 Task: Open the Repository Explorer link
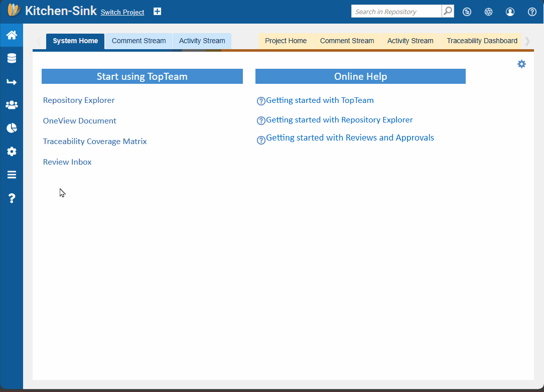(79, 100)
